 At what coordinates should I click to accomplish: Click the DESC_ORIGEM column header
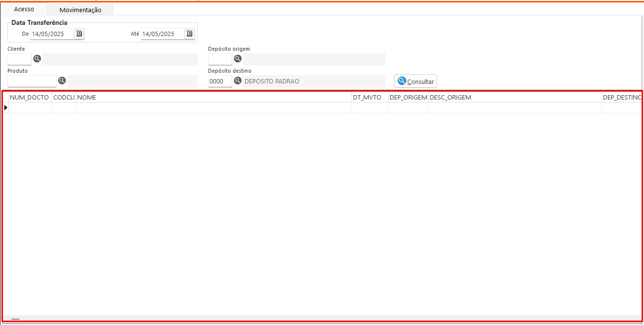515,97
